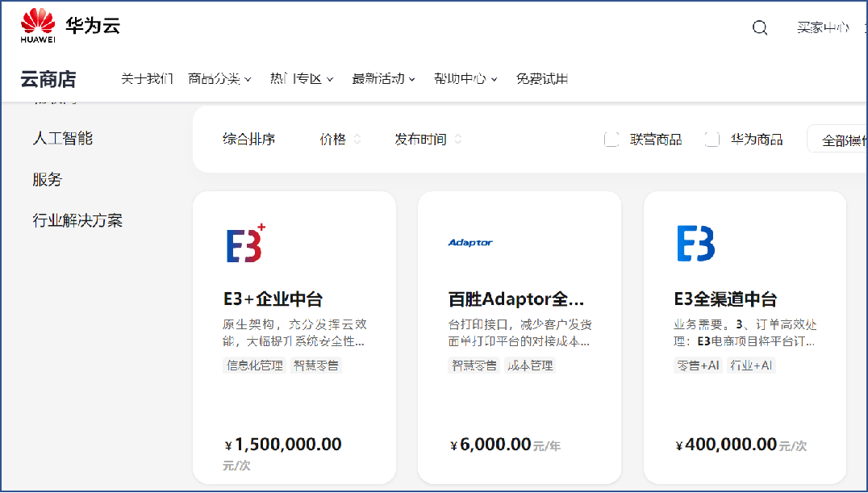868x493 pixels.
Task: Click 智慧零售 tag on 百胜Adaptor card
Action: [474, 366]
